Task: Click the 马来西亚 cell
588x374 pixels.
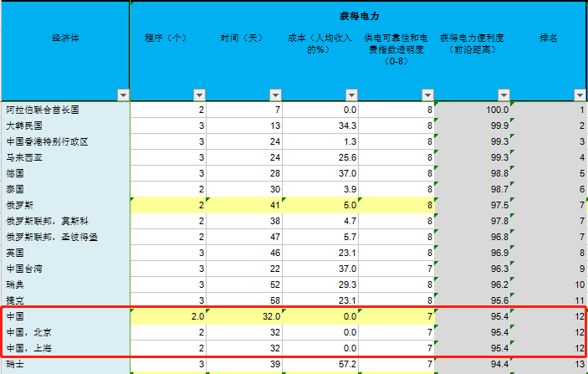Action: tap(65, 157)
